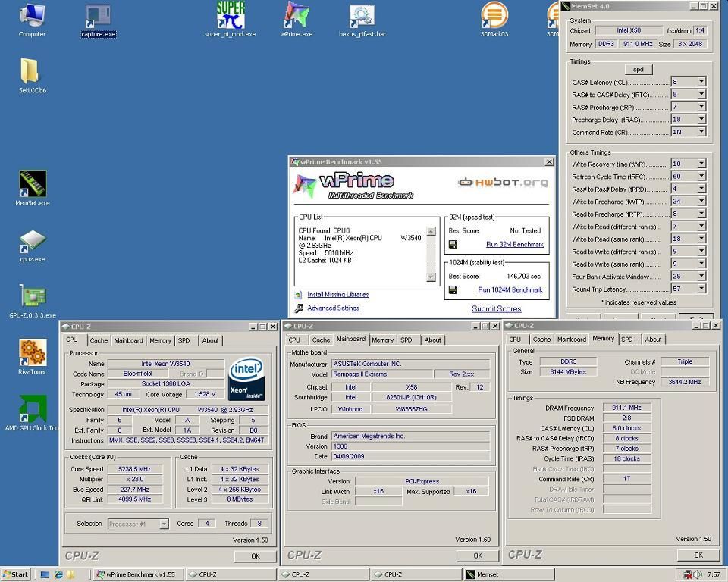Open the Command Rate (CR) dropdown in MemSet
This screenshot has width=728, height=582.
point(701,132)
